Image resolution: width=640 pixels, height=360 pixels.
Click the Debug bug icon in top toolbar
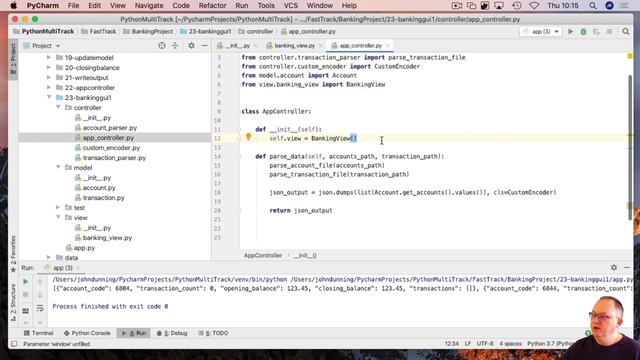[583, 31]
